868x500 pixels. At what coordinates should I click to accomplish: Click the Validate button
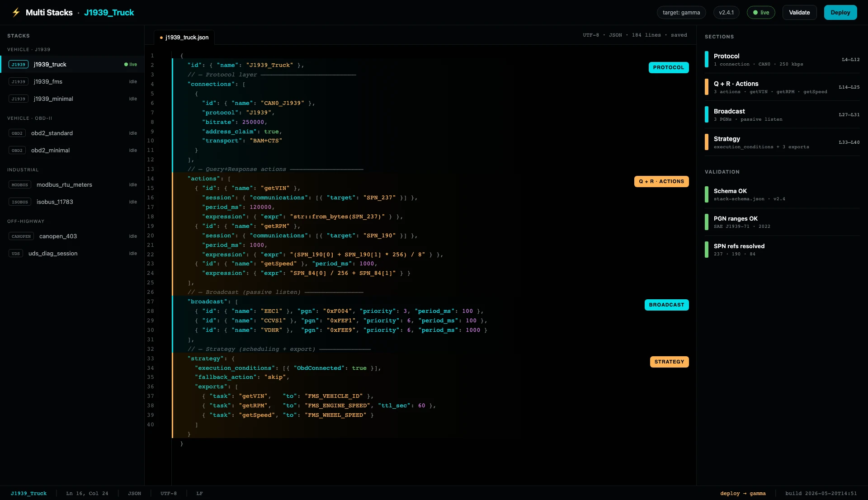click(799, 12)
